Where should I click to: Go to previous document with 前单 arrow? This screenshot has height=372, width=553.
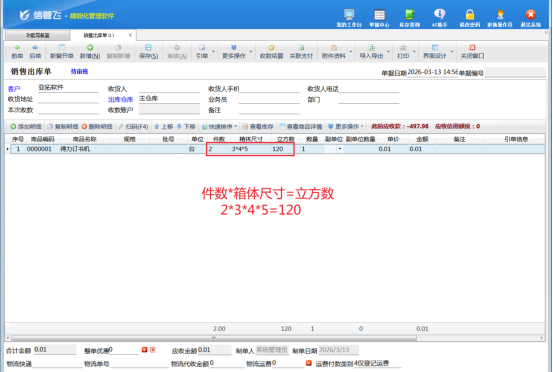coord(17,51)
